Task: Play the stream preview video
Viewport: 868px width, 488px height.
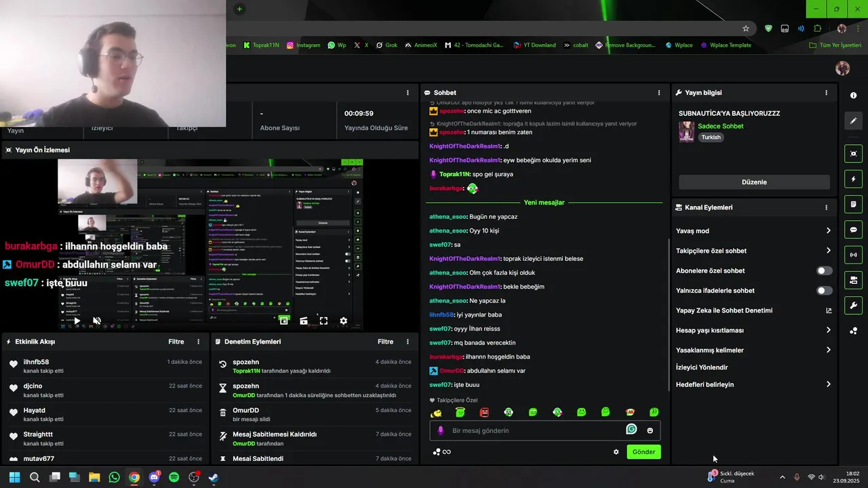Action: click(x=77, y=321)
